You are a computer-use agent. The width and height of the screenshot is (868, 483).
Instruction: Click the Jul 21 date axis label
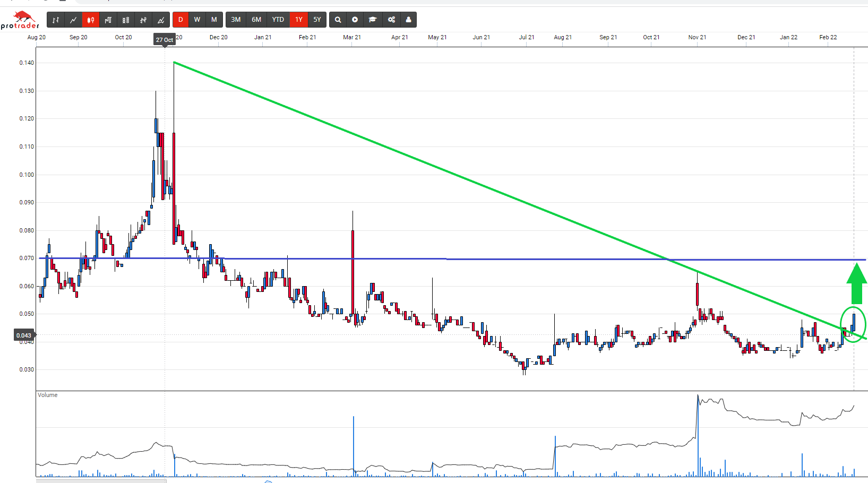tap(527, 37)
